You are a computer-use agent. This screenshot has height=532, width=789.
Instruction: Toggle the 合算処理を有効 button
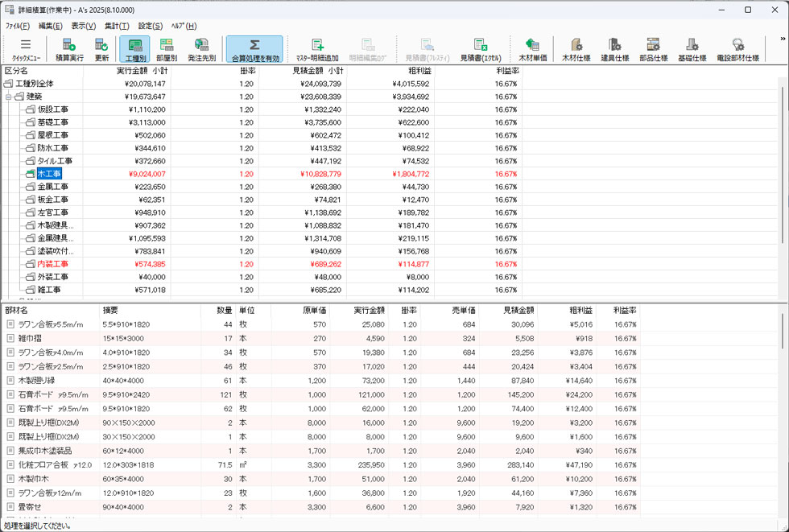pos(254,49)
